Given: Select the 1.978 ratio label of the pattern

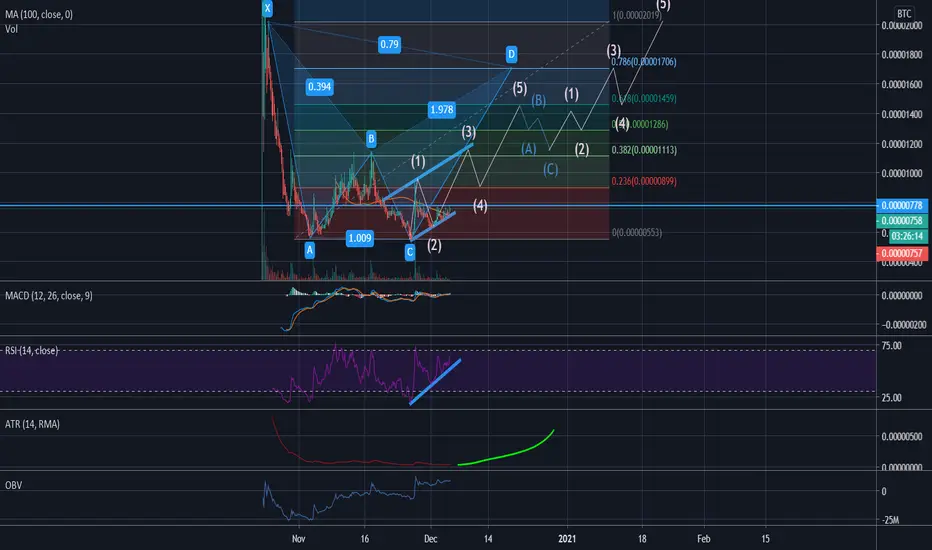Looking at the screenshot, I should click(442, 109).
